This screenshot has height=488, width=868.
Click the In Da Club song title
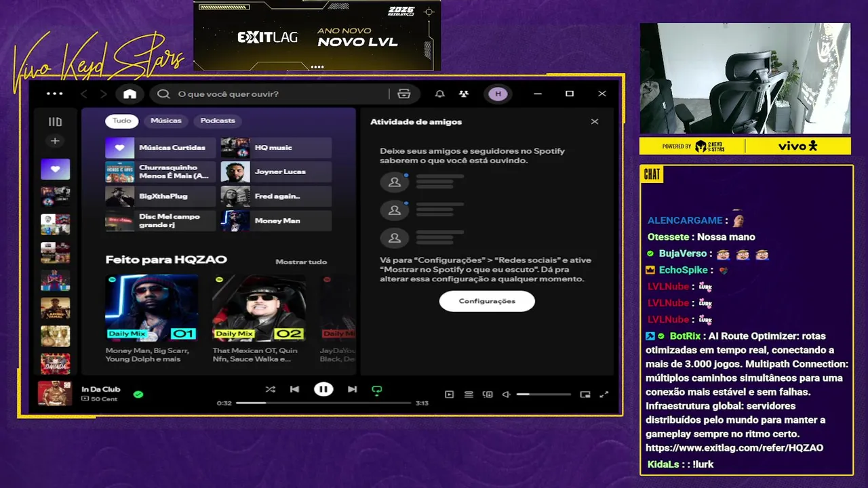pyautogui.click(x=100, y=389)
